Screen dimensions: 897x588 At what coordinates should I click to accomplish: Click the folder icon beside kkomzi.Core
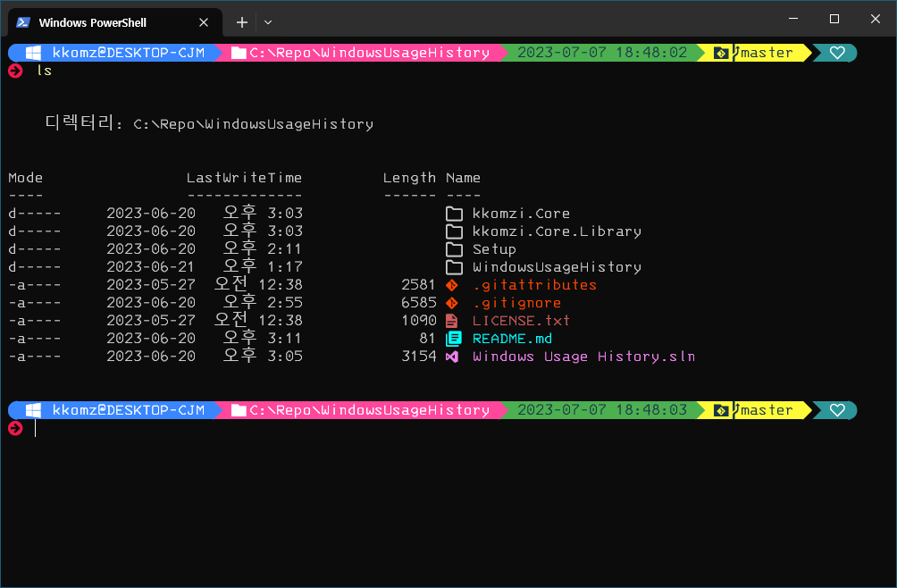(x=454, y=214)
